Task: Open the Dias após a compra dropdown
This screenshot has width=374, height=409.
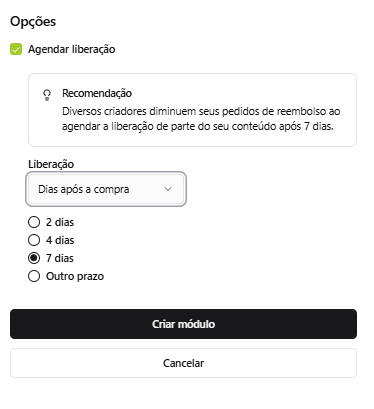Action: [x=106, y=189]
